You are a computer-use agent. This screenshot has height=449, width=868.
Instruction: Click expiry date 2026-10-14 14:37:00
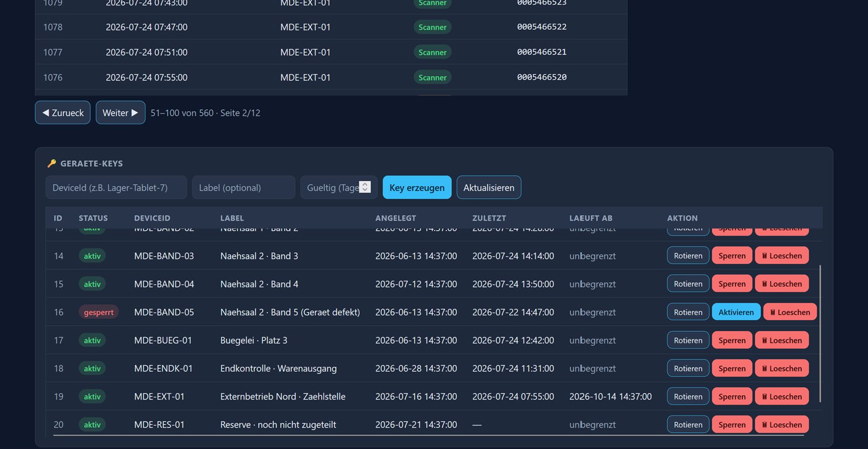610,397
